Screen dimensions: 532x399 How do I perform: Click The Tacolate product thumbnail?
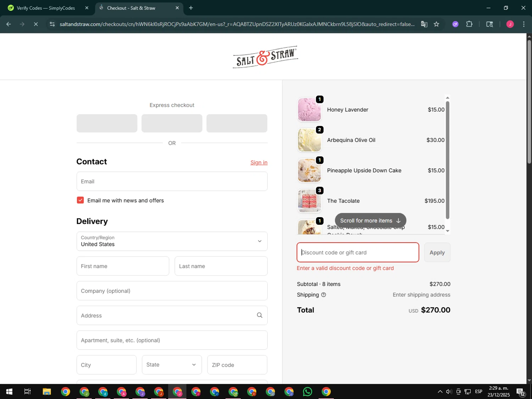(309, 201)
